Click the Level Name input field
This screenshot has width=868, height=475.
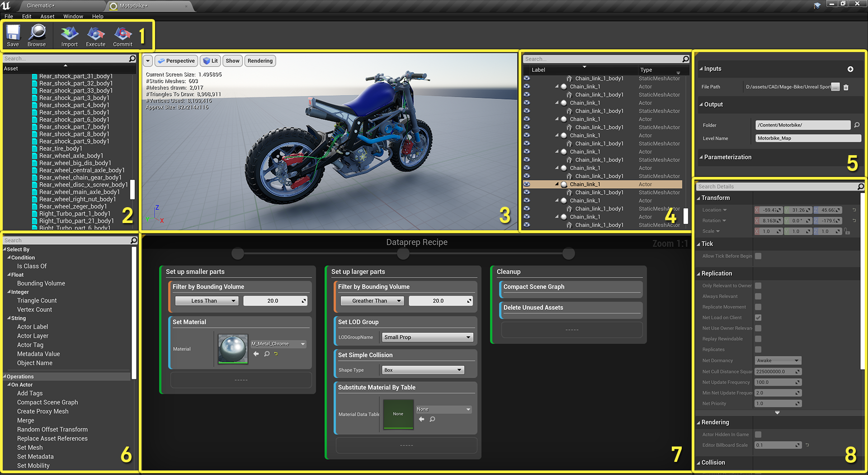click(x=808, y=138)
